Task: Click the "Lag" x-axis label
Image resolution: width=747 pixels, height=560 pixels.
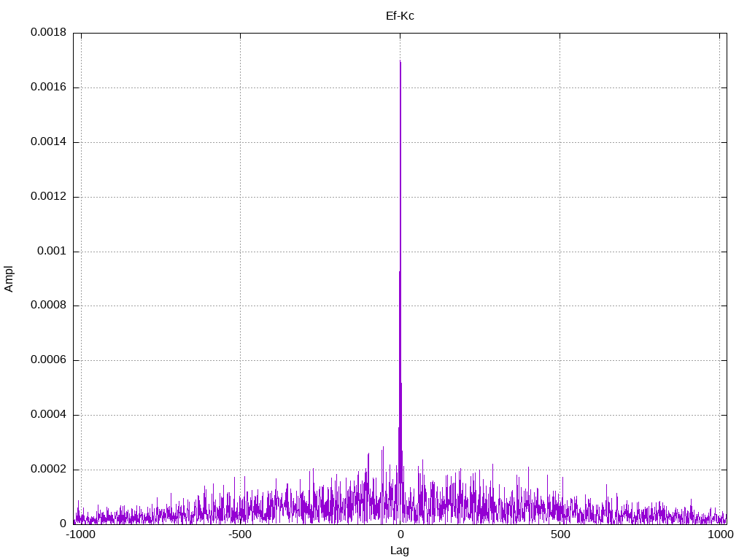Action: tap(400, 551)
